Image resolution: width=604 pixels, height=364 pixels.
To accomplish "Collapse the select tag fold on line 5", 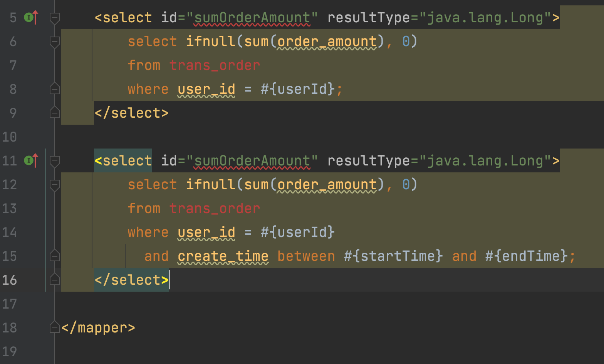I will click(x=55, y=18).
